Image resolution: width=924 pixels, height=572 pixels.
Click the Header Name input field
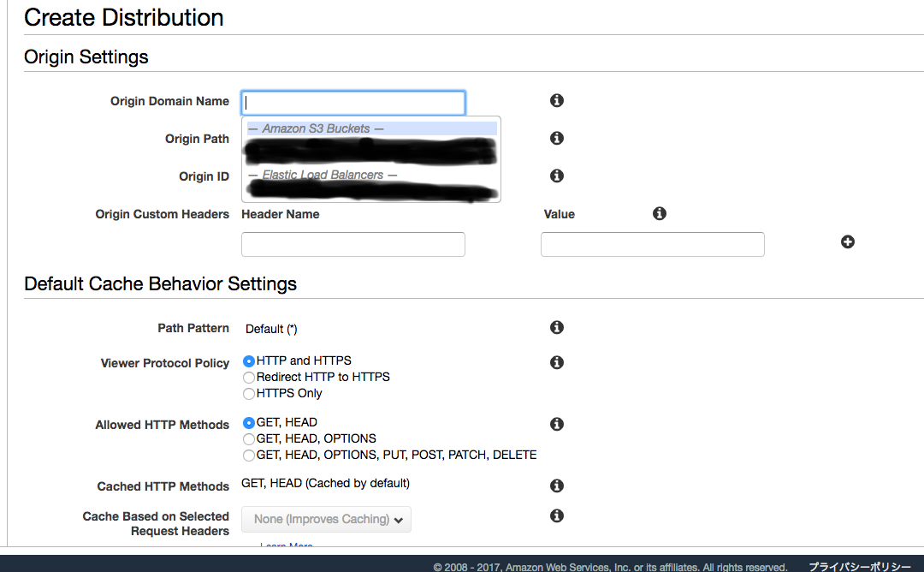pyautogui.click(x=353, y=244)
